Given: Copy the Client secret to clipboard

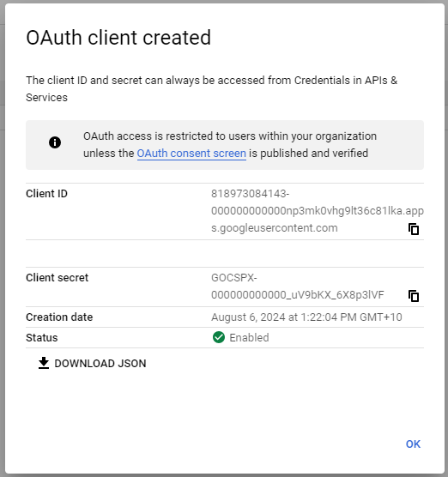Looking at the screenshot, I should [414, 296].
